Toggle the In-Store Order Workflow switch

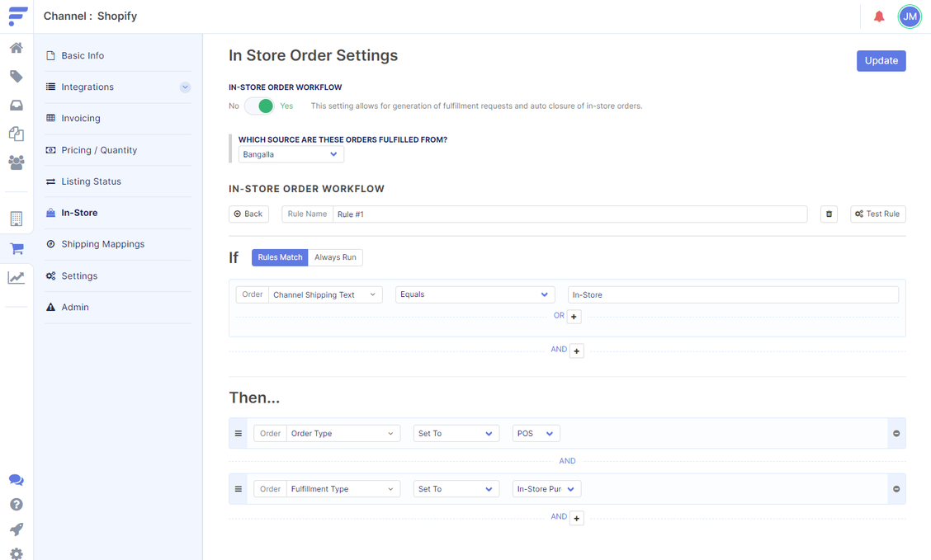tap(259, 106)
